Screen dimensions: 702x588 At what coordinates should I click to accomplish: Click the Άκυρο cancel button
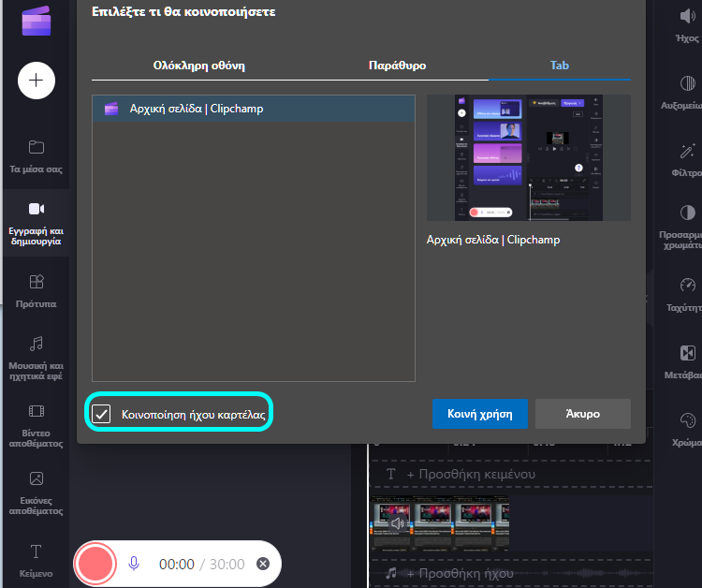583,414
